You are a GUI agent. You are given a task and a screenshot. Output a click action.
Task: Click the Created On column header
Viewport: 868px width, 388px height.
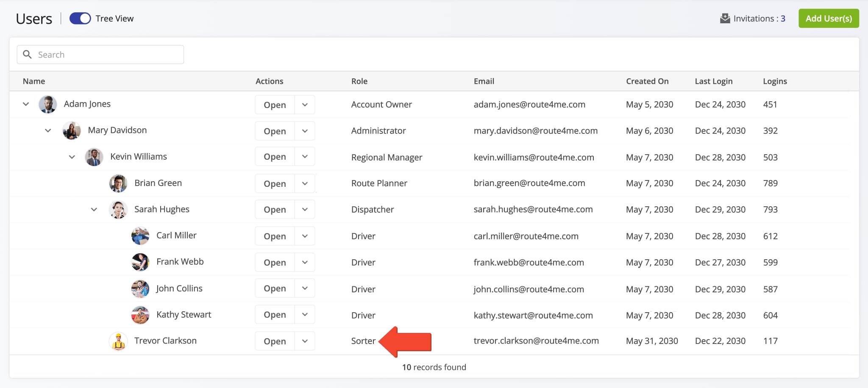click(x=647, y=81)
